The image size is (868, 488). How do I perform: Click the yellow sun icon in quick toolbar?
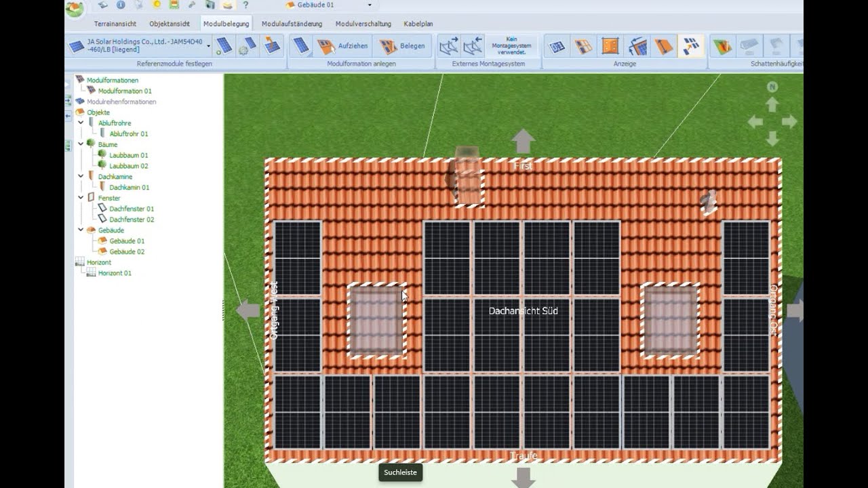pos(157,5)
